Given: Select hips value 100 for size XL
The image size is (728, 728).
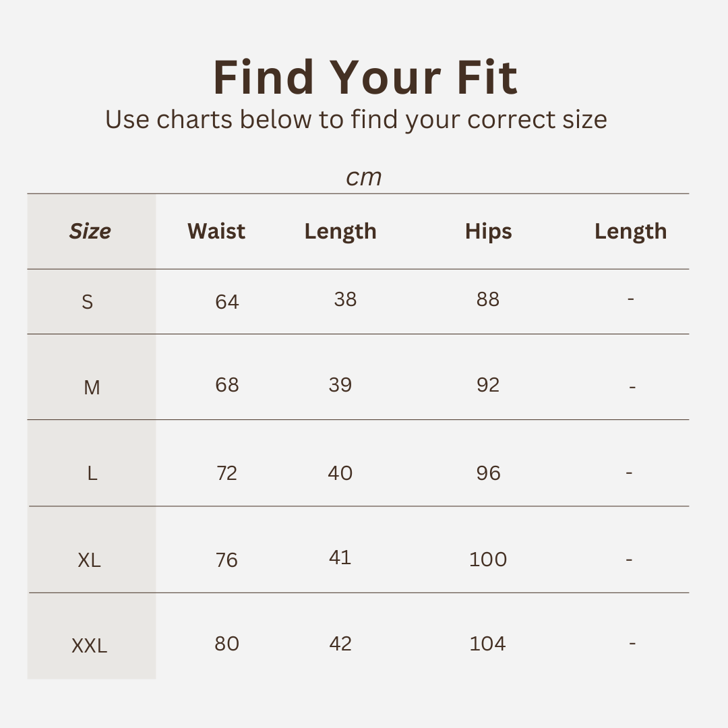Looking at the screenshot, I should 488,559.
